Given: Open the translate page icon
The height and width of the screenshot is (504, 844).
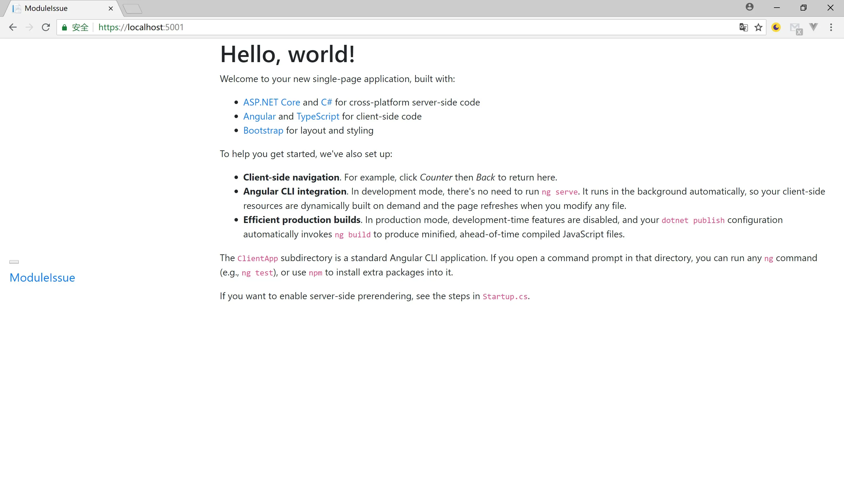Looking at the screenshot, I should [x=743, y=27].
